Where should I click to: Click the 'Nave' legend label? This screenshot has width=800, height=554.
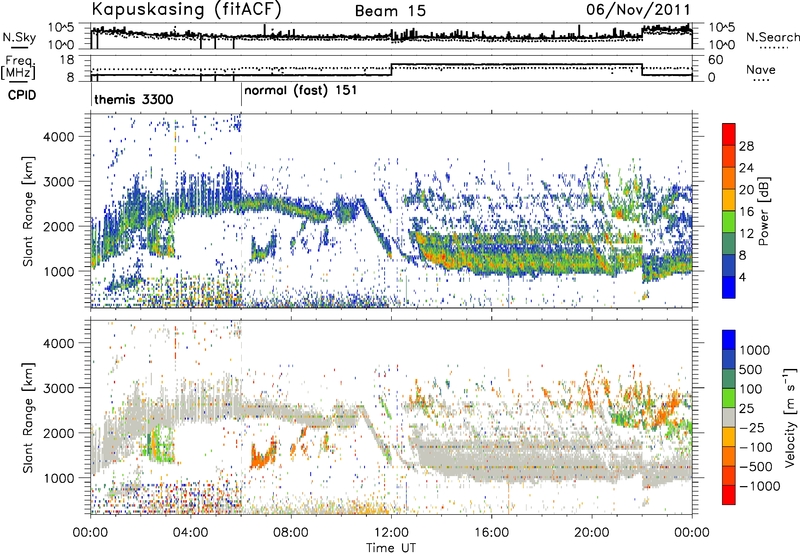point(761,70)
